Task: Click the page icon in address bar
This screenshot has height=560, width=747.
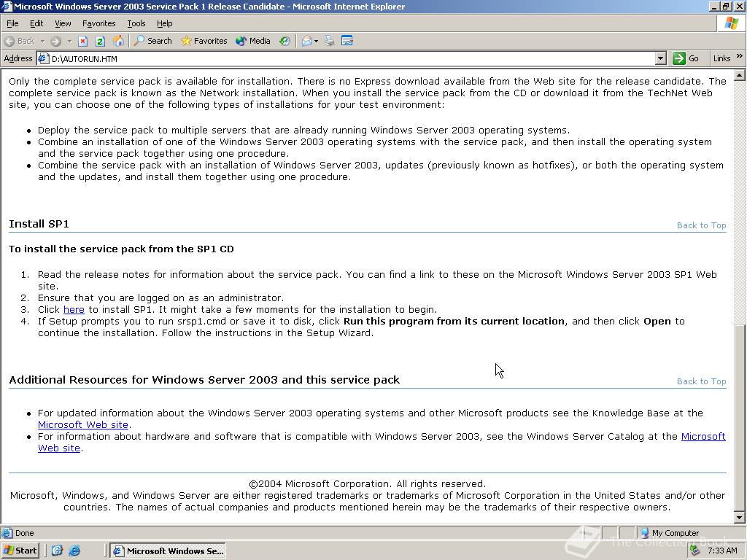Action: 43,58
